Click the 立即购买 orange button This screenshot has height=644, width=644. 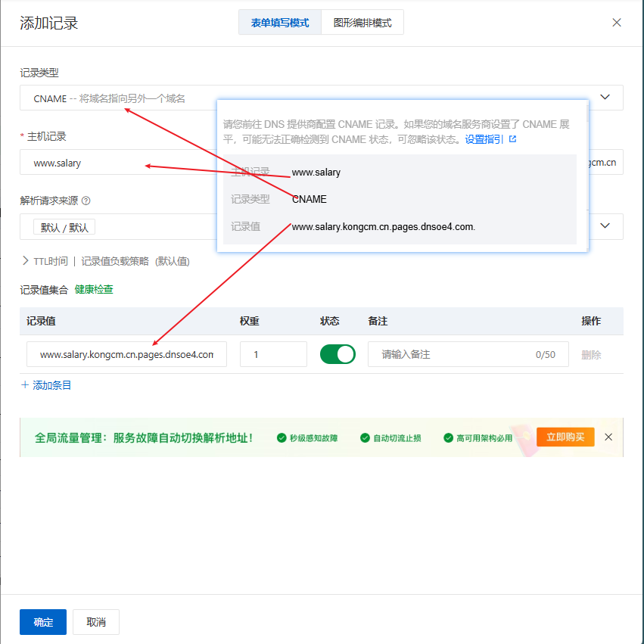click(565, 437)
